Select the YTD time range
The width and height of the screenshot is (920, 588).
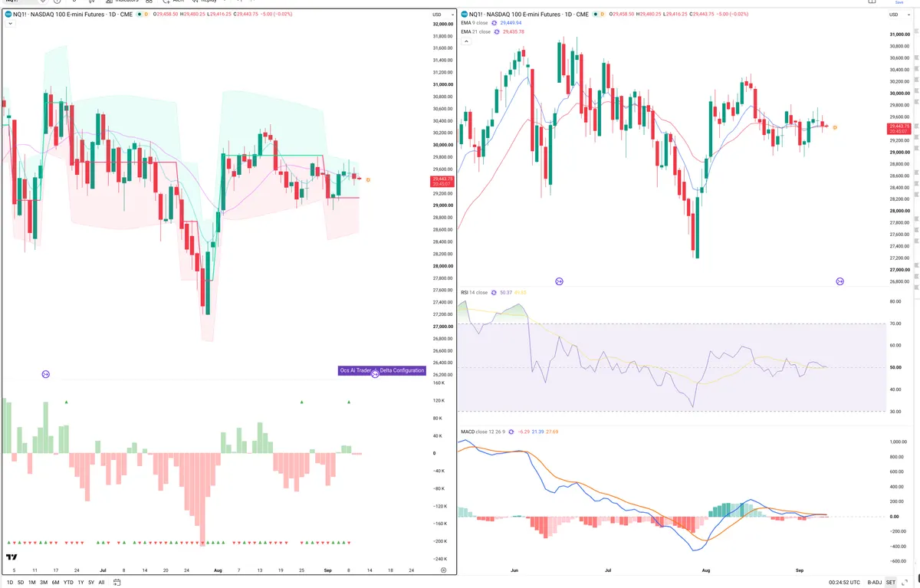click(x=68, y=582)
